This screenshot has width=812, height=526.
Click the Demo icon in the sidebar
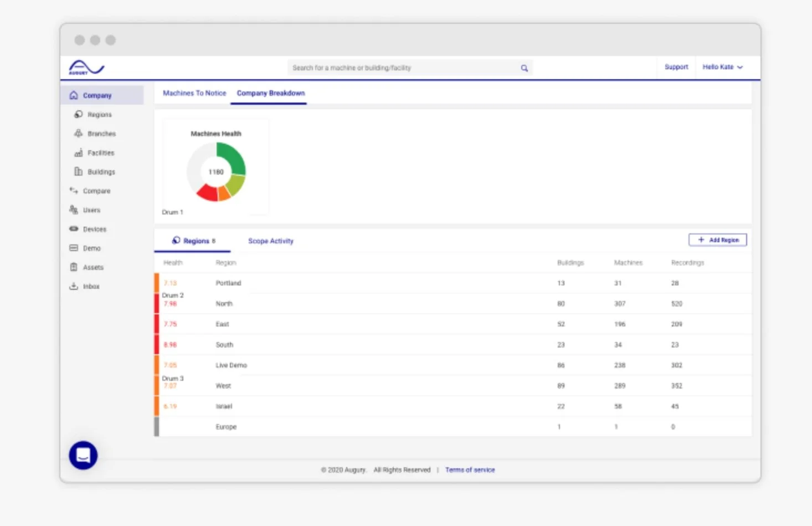[x=74, y=248]
